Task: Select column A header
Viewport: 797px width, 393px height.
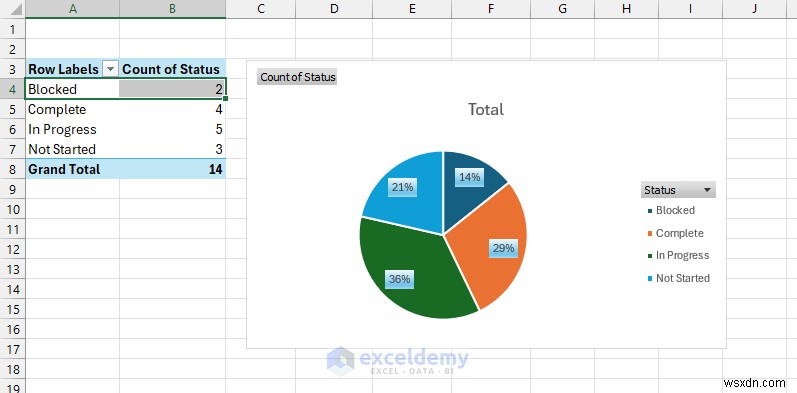Action: click(x=73, y=9)
